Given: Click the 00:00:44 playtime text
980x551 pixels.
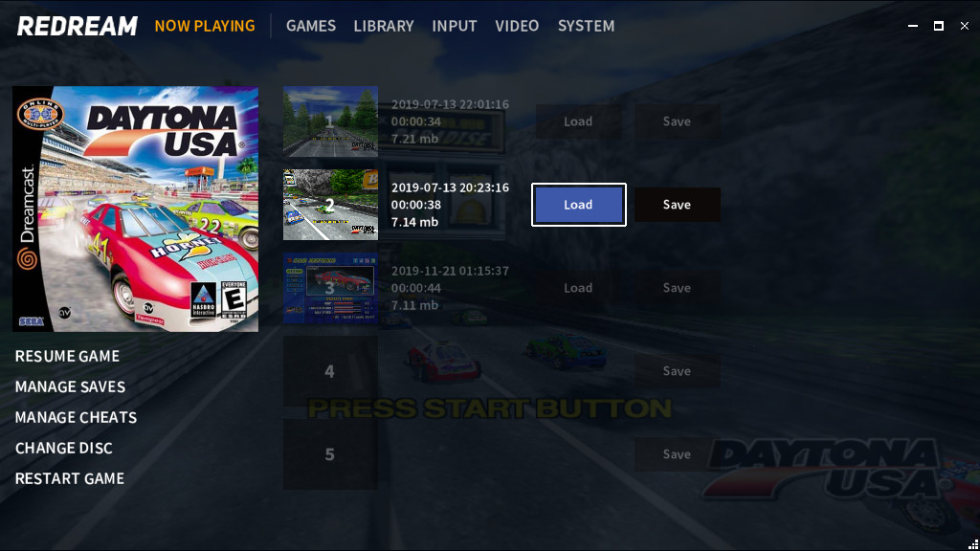Looking at the screenshot, I should click(x=416, y=288).
